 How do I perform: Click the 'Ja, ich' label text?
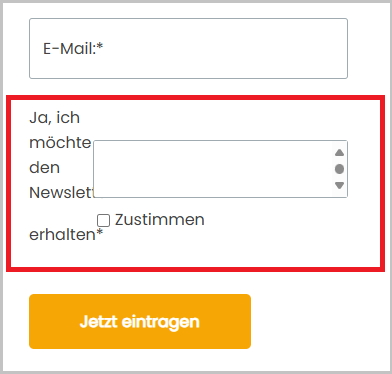click(x=55, y=118)
